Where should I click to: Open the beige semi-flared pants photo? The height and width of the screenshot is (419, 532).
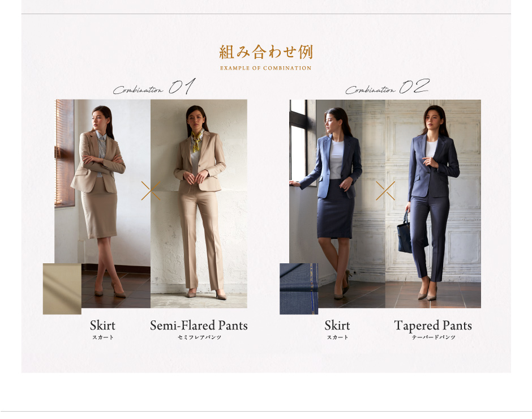tap(199, 203)
